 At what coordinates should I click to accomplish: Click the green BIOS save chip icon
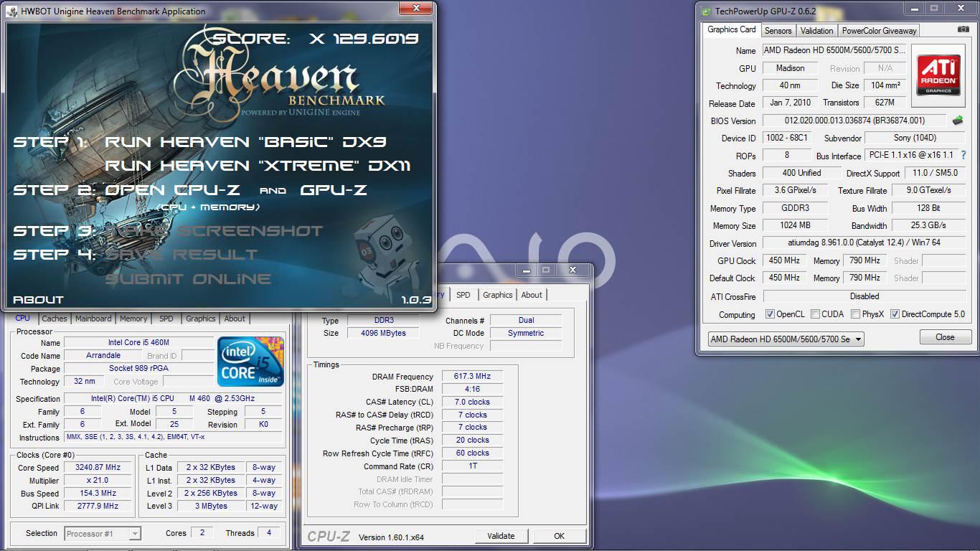click(x=958, y=121)
